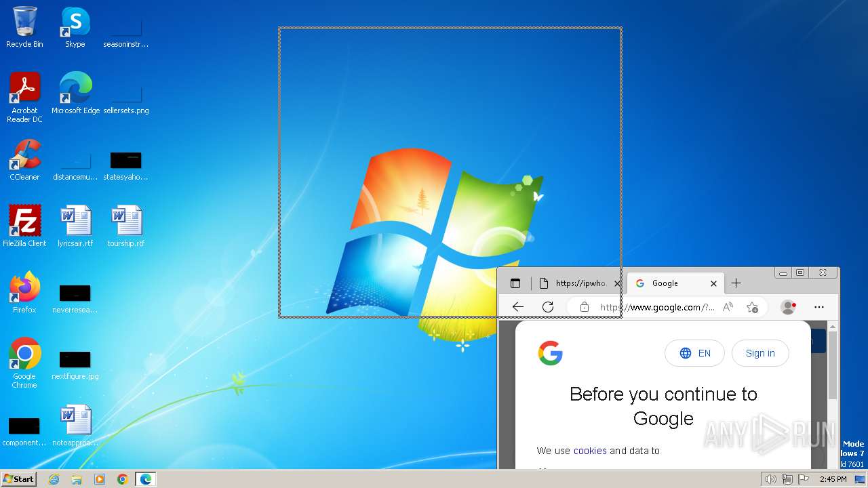868x488 pixels.
Task: Refresh the Edge page
Action: pos(548,307)
